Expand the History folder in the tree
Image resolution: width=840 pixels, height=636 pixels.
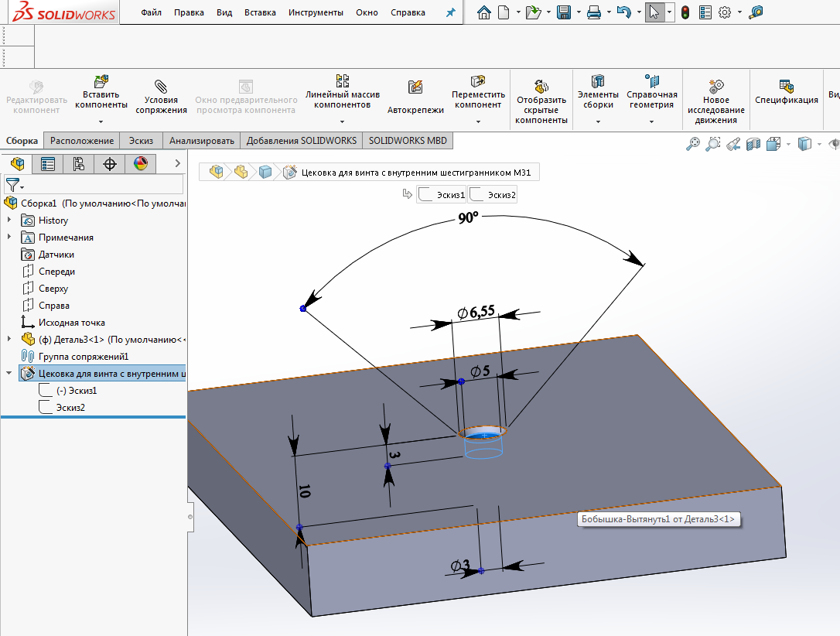pyautogui.click(x=9, y=221)
